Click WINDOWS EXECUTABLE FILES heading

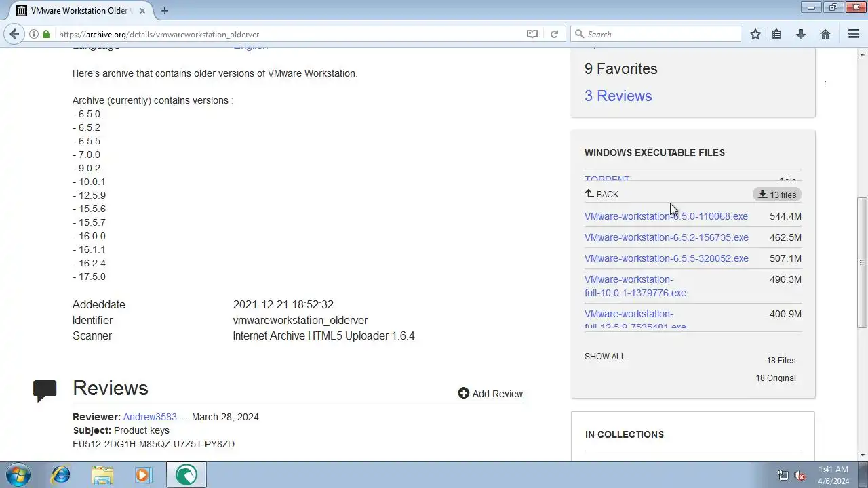654,152
